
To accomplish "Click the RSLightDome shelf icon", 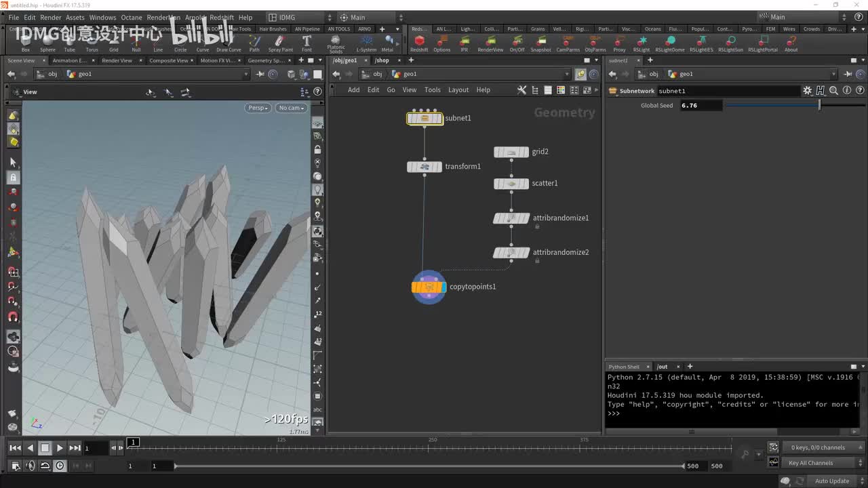I will click(671, 42).
